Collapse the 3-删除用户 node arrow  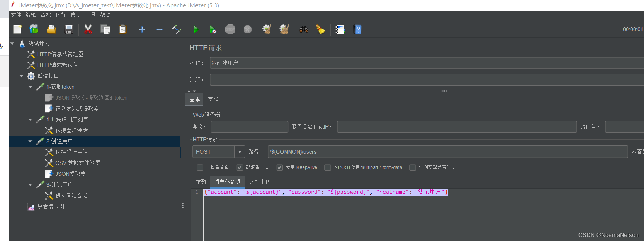(30, 185)
